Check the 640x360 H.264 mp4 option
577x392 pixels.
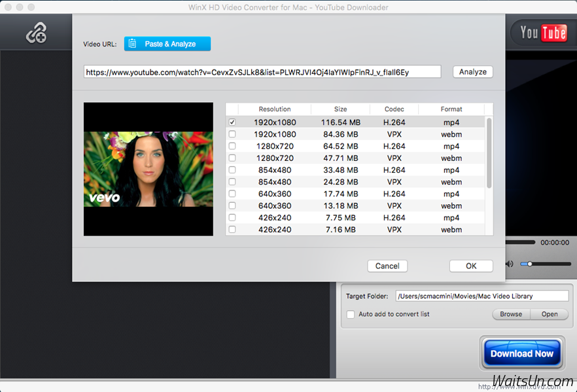pyautogui.click(x=233, y=194)
